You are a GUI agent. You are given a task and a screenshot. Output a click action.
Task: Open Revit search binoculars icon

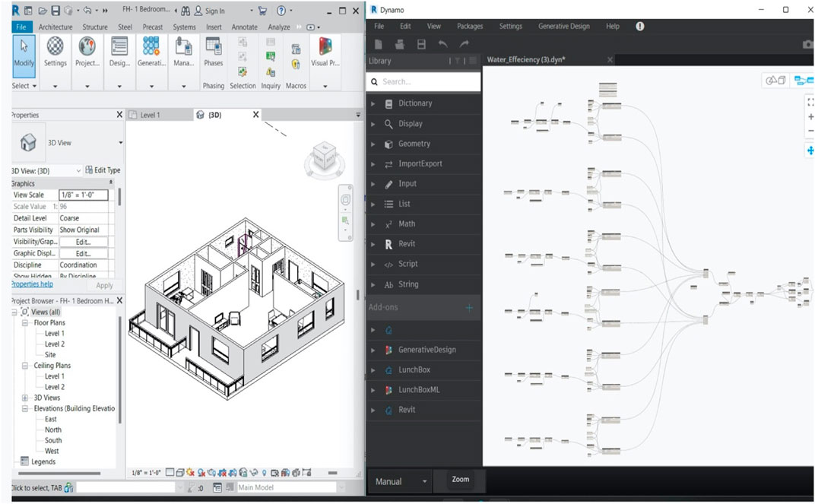click(186, 11)
